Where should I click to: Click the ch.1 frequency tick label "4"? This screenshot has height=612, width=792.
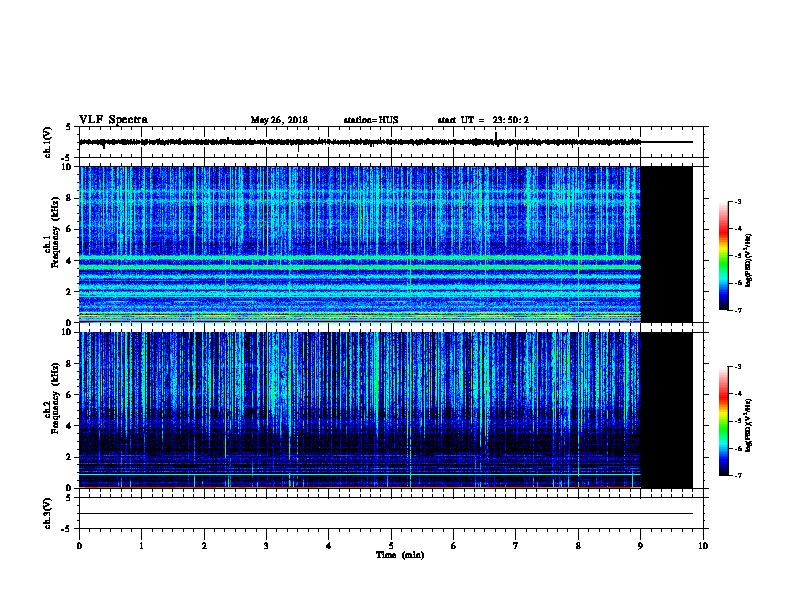click(x=70, y=261)
